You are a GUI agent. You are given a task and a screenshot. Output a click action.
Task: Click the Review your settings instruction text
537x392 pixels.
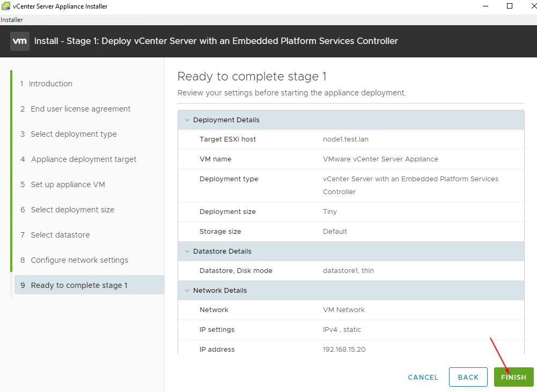tap(291, 93)
